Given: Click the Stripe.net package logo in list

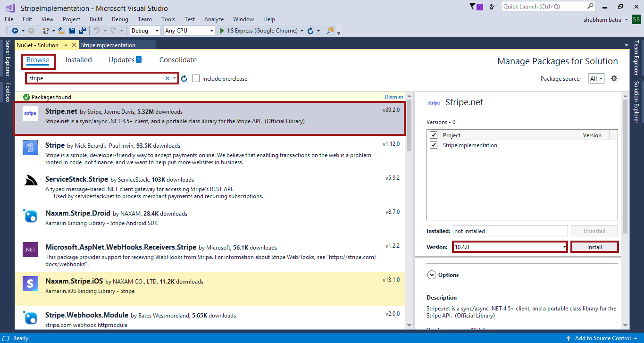Looking at the screenshot, I should coord(30,114).
